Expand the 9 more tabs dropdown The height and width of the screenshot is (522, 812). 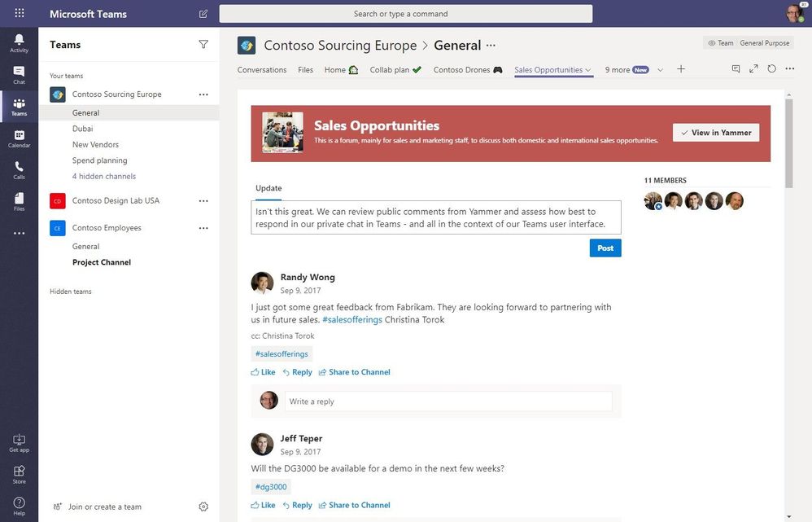660,70
